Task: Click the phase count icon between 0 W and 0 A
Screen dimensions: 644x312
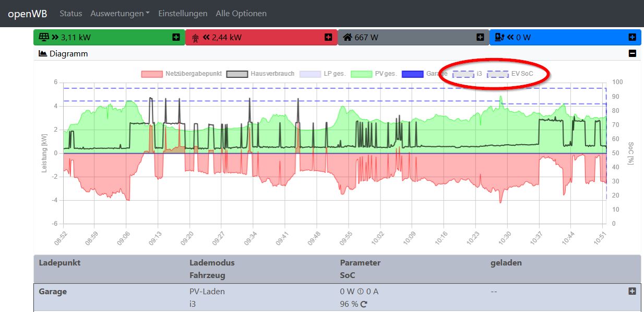Action: [360, 291]
